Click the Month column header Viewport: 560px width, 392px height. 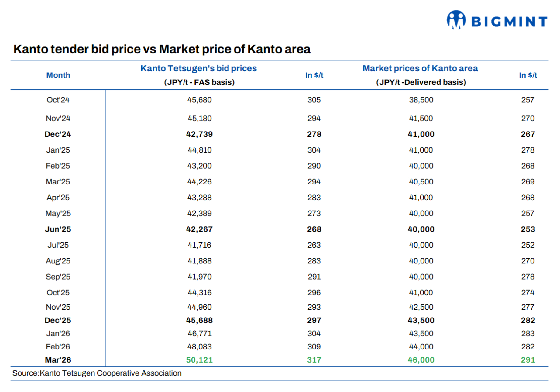coord(58,75)
